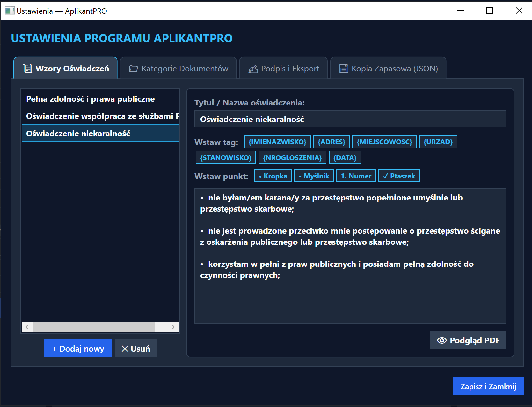Switch to Kategorie Dokumentów tab
Viewport: 532px width, 407px height.
[x=178, y=69]
